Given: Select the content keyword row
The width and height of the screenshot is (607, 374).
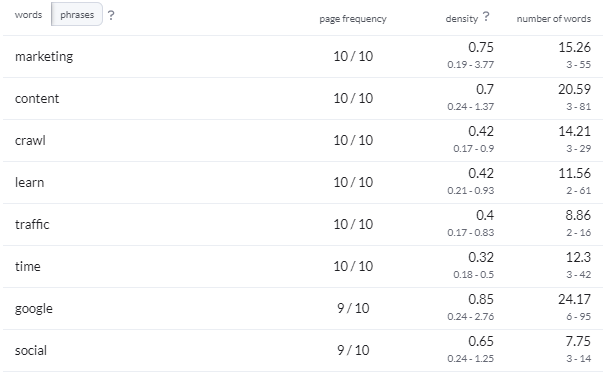Looking at the screenshot, I should 303,99.
